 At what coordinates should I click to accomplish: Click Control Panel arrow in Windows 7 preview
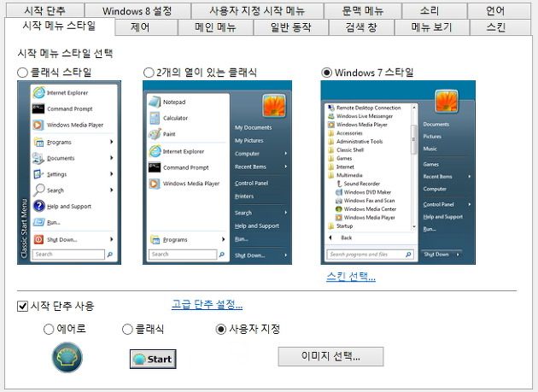click(x=470, y=204)
